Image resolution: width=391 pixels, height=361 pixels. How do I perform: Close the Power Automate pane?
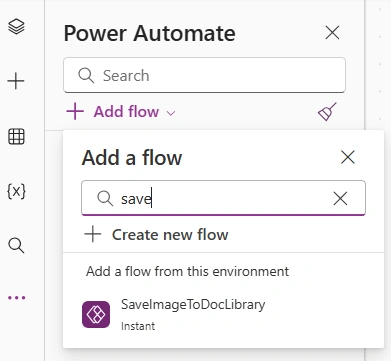[332, 33]
